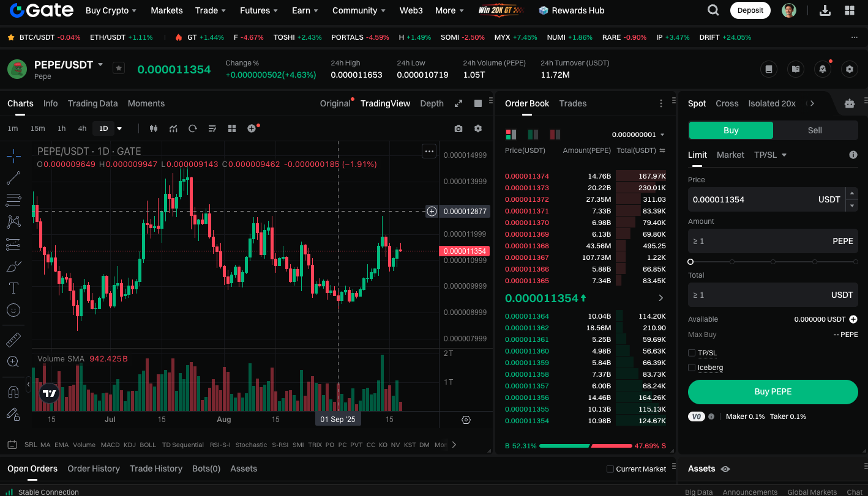Switch to the Trades tab
This screenshot has width=868, height=496.
tap(573, 103)
